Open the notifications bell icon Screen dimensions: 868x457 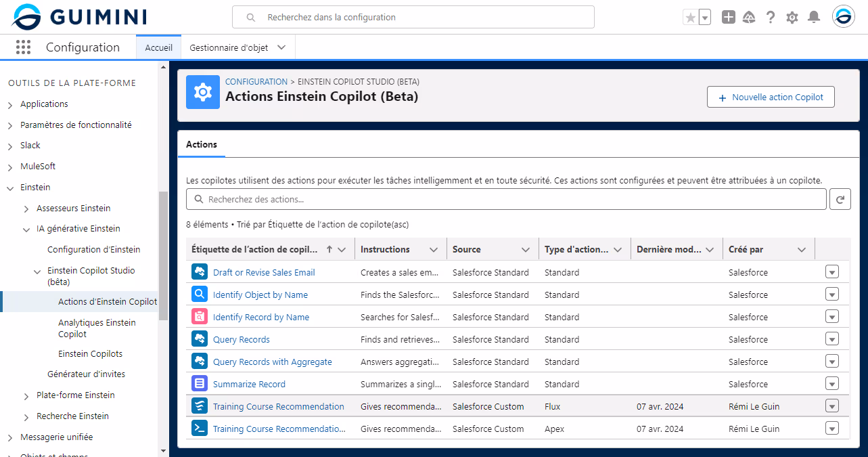click(814, 18)
